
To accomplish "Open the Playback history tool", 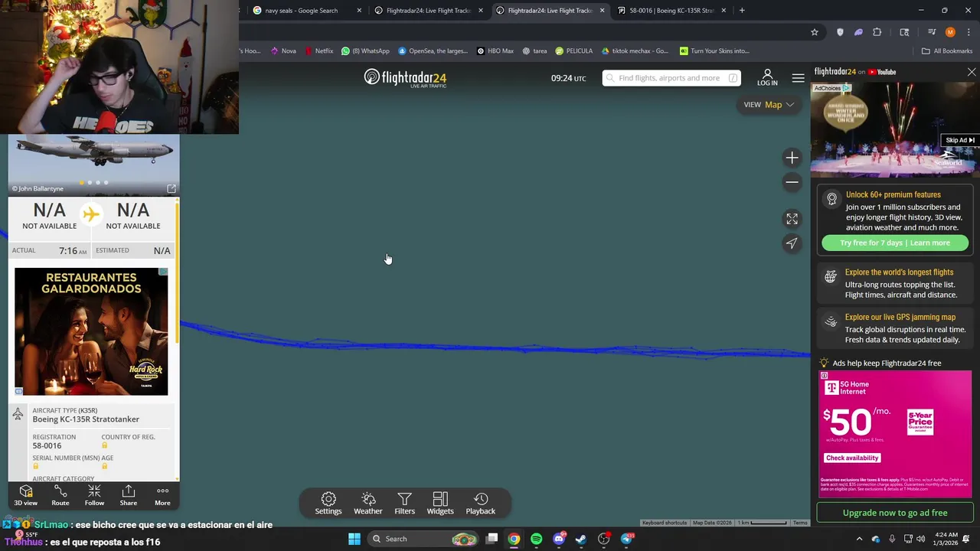I will [481, 504].
